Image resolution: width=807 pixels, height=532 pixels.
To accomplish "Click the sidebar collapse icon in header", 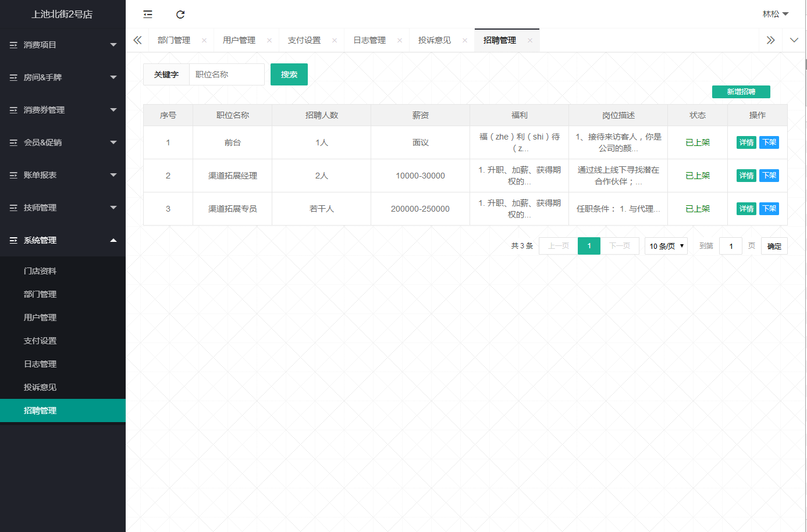I will (148, 15).
